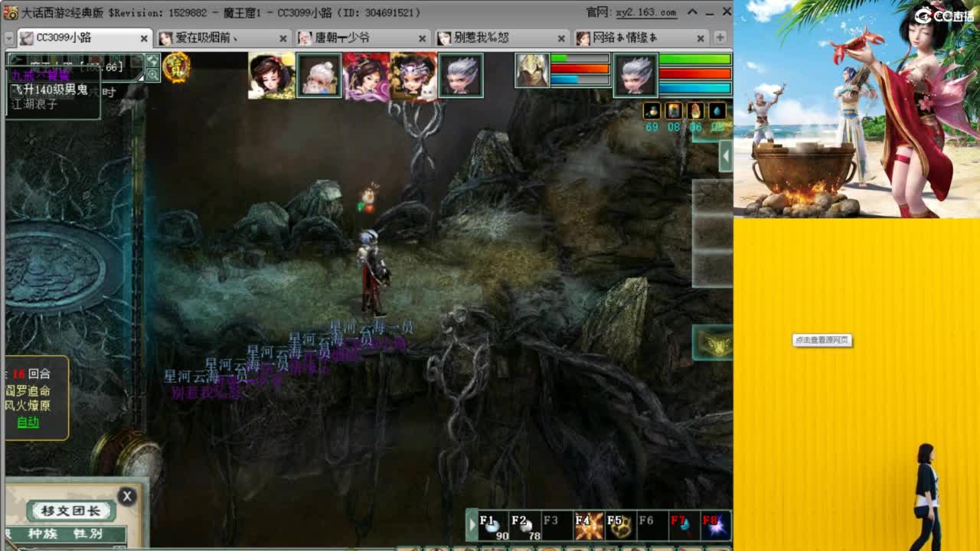Click the 种族 column header
Screen dimensions: 980x551
click(43, 534)
